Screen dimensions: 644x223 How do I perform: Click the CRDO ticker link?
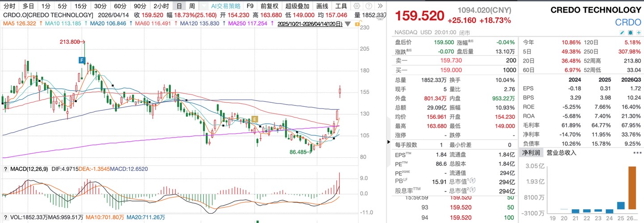[x=628, y=22]
